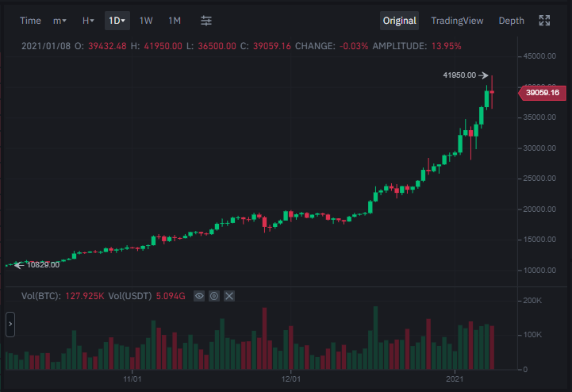Image resolution: width=572 pixels, height=392 pixels.
Task: Switch to the Depth chart tab
Action: coord(512,21)
